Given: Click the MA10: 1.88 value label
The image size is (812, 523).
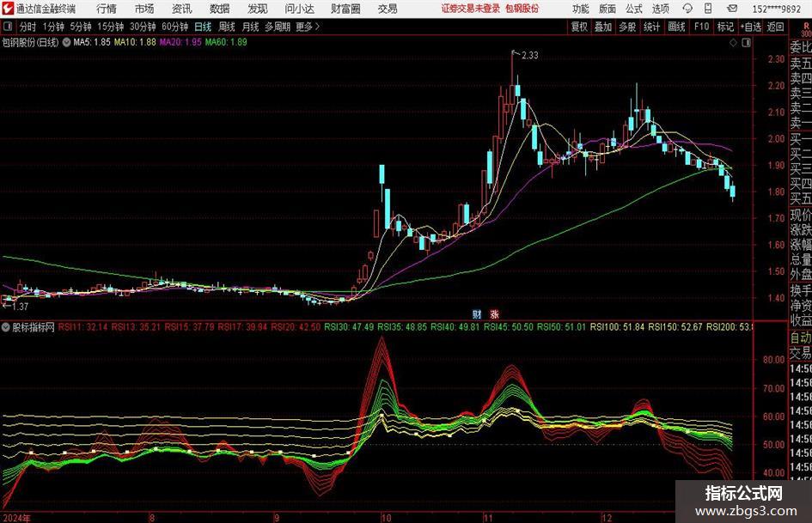Looking at the screenshot, I should click(x=135, y=42).
